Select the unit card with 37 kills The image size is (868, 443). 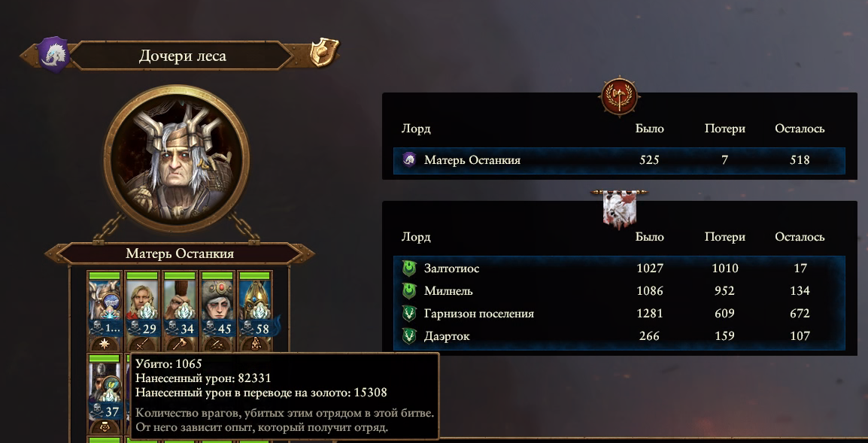tap(105, 395)
